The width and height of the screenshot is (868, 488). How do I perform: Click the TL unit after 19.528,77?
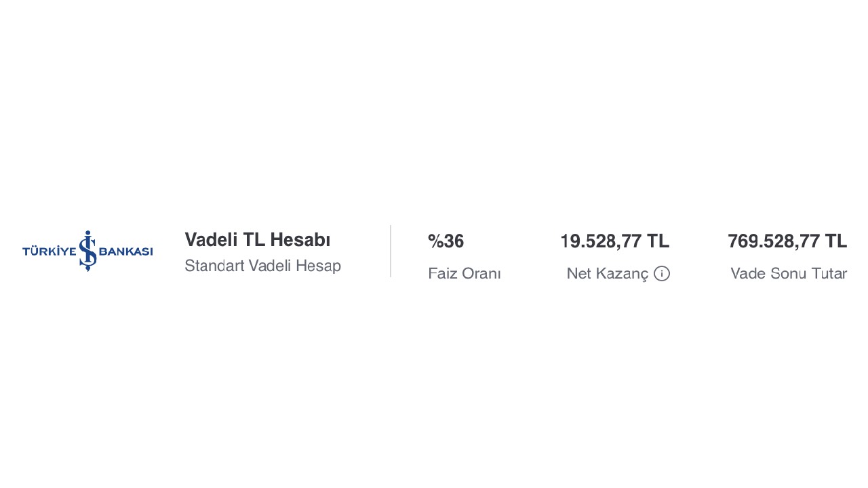(x=658, y=241)
